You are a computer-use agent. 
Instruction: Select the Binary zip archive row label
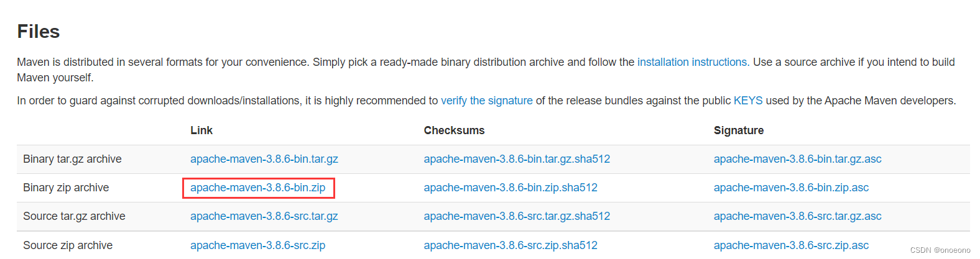(66, 188)
